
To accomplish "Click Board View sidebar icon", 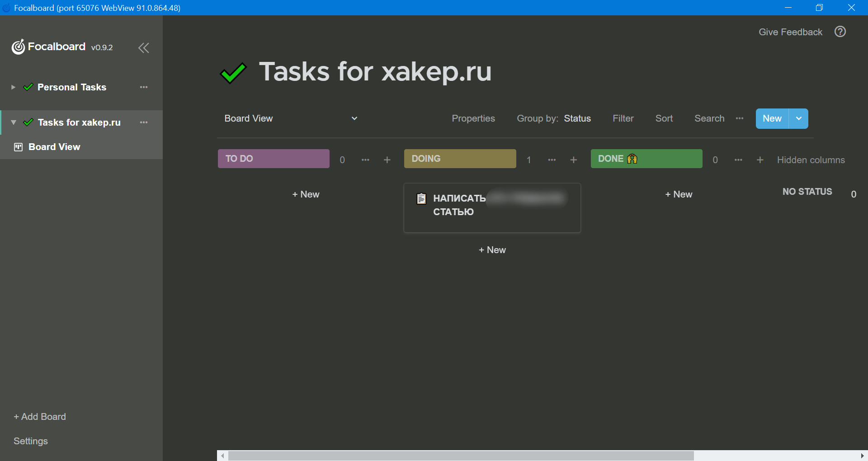I will tap(19, 147).
